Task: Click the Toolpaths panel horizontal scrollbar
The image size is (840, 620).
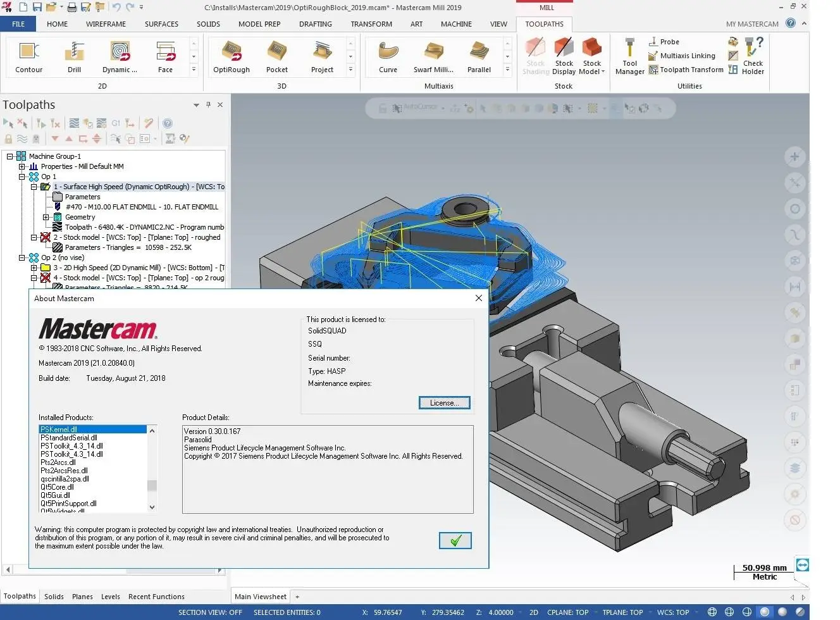Action: [114, 570]
